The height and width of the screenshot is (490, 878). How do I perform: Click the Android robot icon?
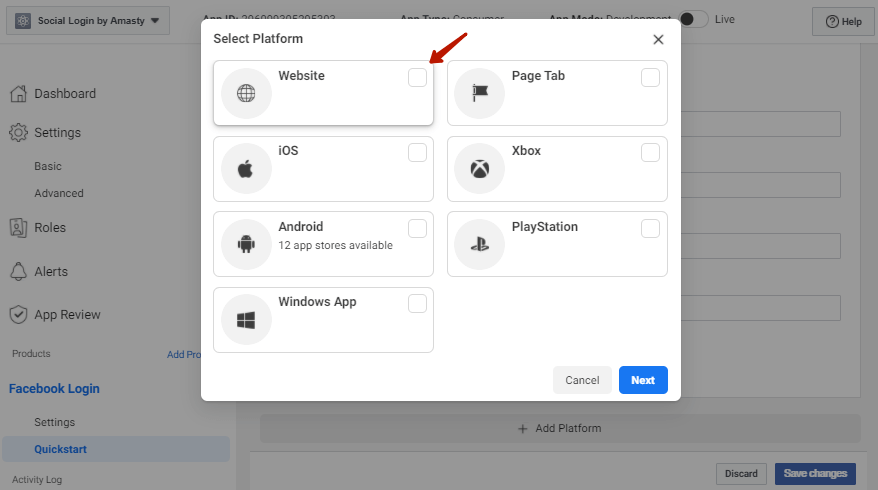pyautogui.click(x=246, y=244)
